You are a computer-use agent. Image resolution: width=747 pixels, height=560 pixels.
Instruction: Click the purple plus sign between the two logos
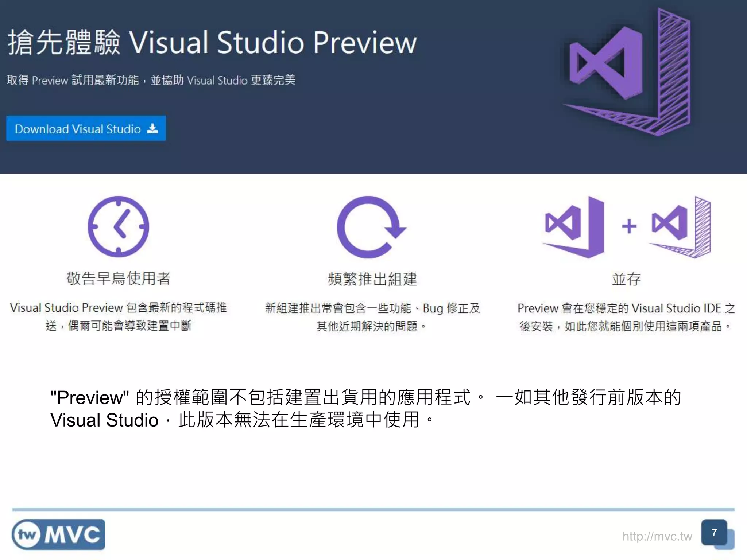(629, 226)
